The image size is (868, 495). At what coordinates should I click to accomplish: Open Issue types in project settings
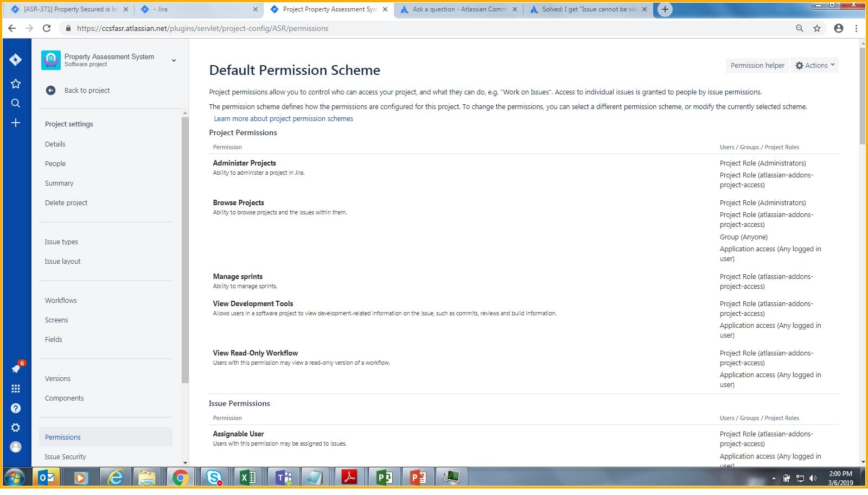click(61, 242)
